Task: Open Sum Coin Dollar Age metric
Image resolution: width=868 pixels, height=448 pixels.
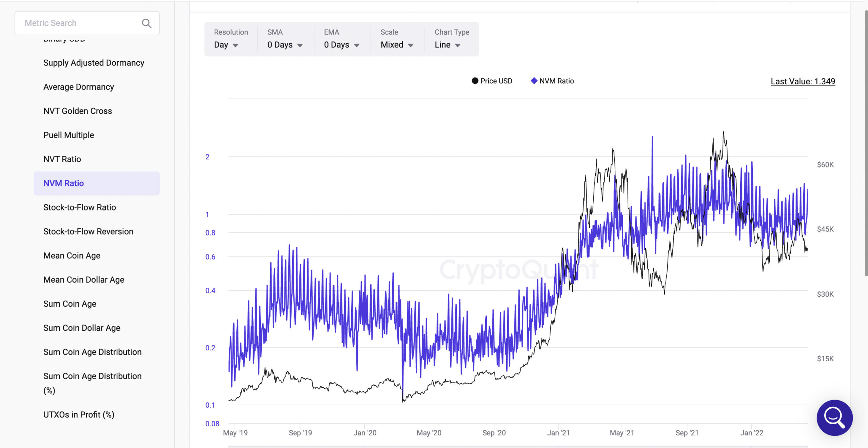Action: tap(82, 328)
